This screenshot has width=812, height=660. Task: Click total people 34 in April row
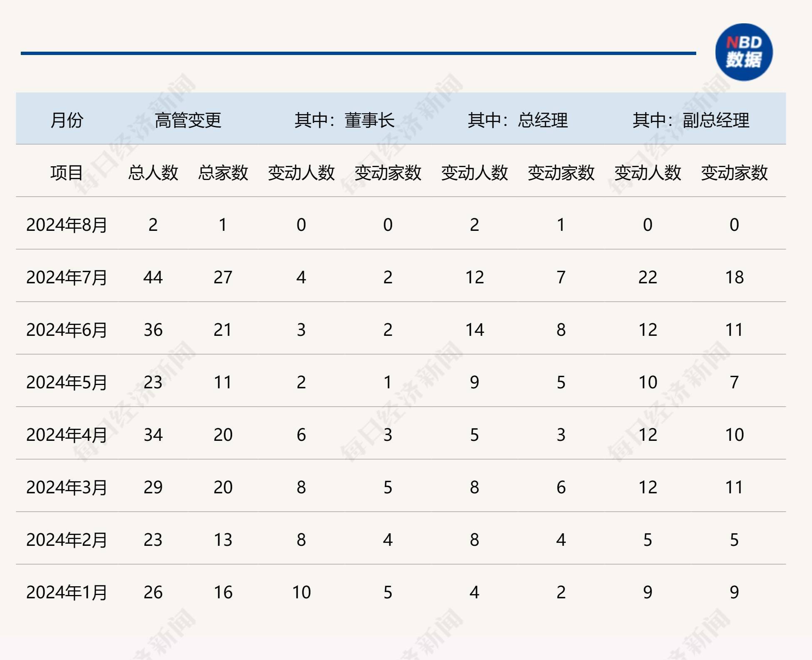tap(153, 435)
